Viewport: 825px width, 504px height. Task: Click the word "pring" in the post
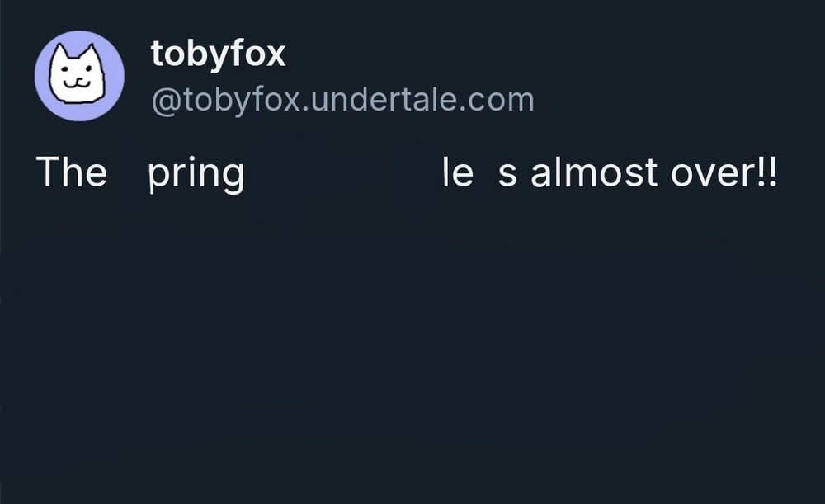[196, 174]
